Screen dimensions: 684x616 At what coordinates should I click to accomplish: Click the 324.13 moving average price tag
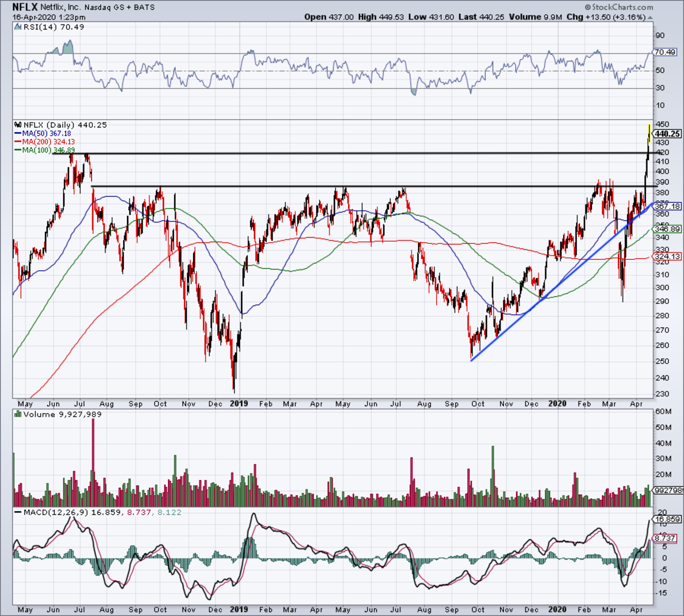pyautogui.click(x=667, y=256)
